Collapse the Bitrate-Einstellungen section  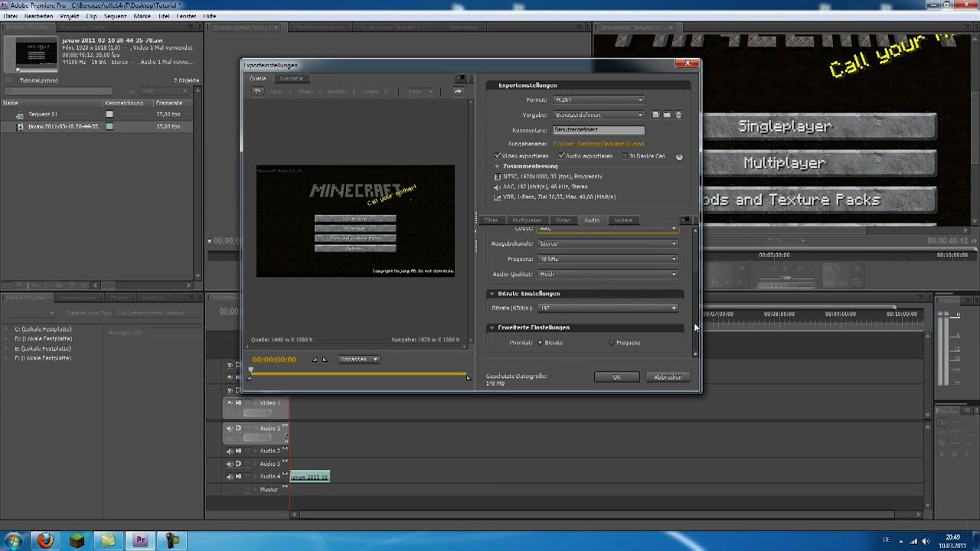point(492,293)
